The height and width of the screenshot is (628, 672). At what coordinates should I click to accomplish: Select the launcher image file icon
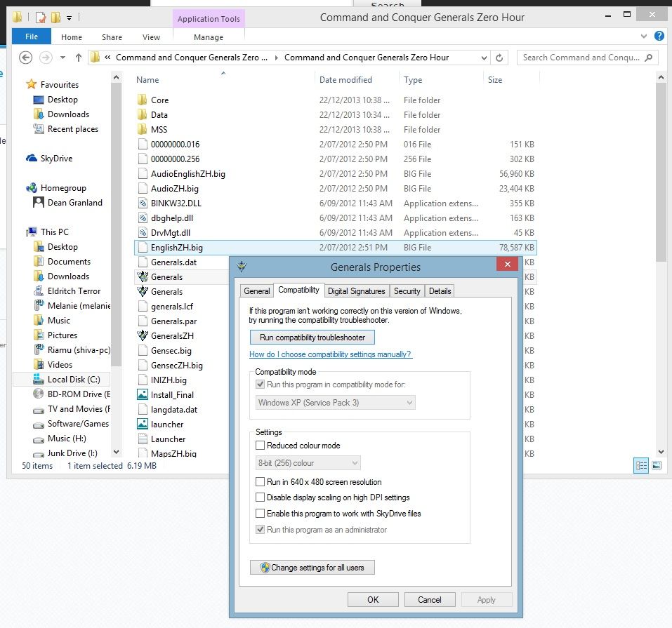pyautogui.click(x=143, y=424)
